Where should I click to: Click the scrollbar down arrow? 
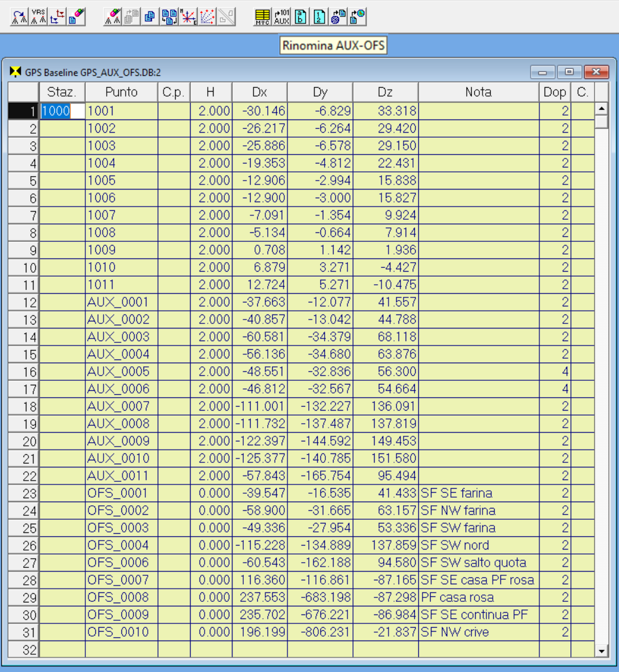(x=601, y=651)
